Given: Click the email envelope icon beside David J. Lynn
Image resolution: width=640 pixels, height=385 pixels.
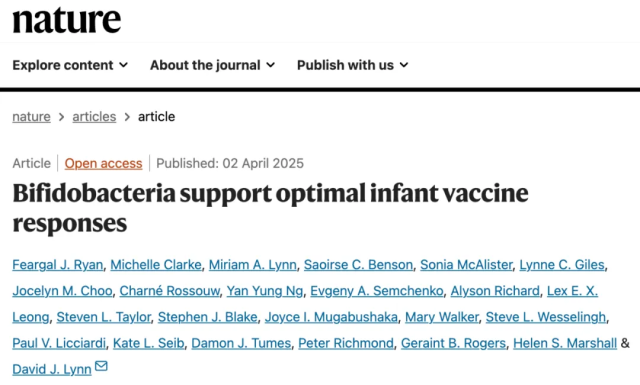Looking at the screenshot, I should point(101,366).
